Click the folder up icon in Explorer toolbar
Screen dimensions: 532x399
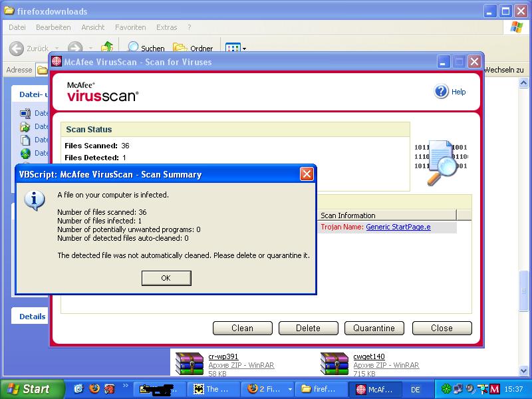click(107, 47)
